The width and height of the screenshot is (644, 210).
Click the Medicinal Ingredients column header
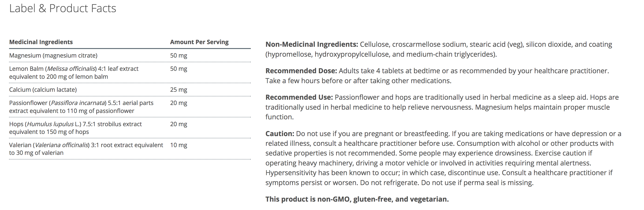(x=41, y=42)
